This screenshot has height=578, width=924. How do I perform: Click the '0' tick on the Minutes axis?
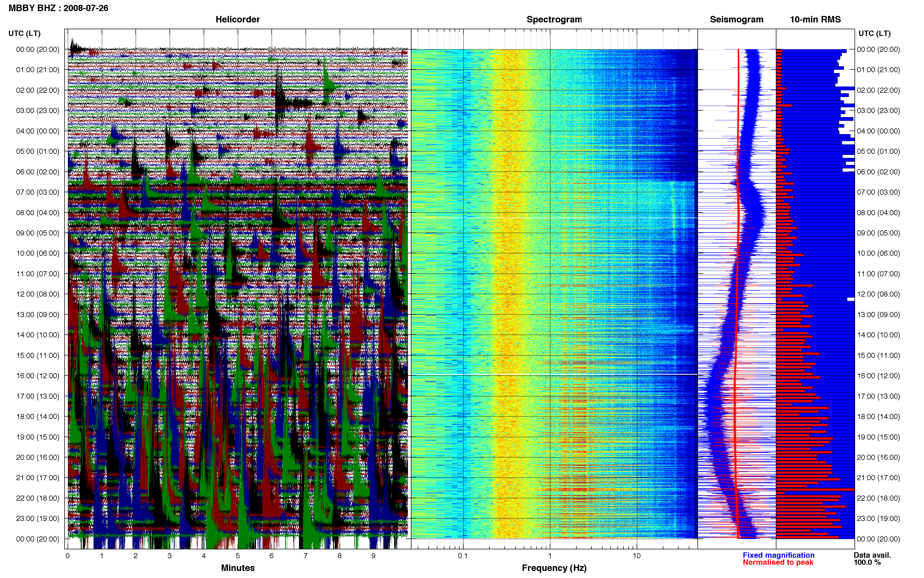pyautogui.click(x=68, y=556)
